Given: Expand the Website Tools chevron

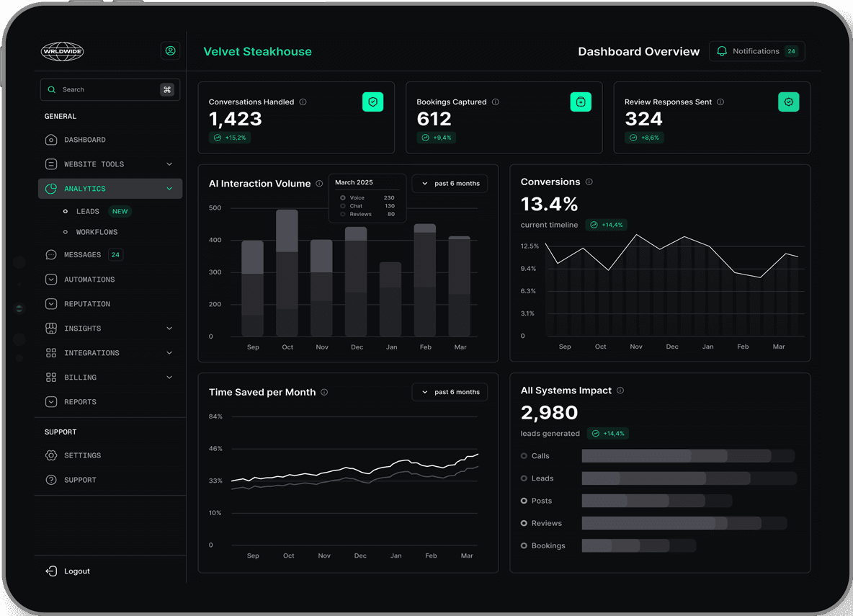Looking at the screenshot, I should [x=169, y=164].
